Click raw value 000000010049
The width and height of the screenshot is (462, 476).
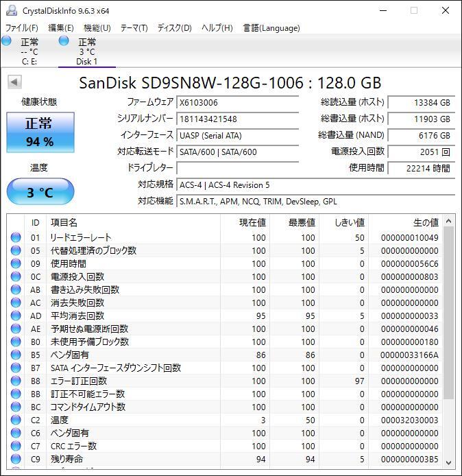pyautogui.click(x=409, y=238)
